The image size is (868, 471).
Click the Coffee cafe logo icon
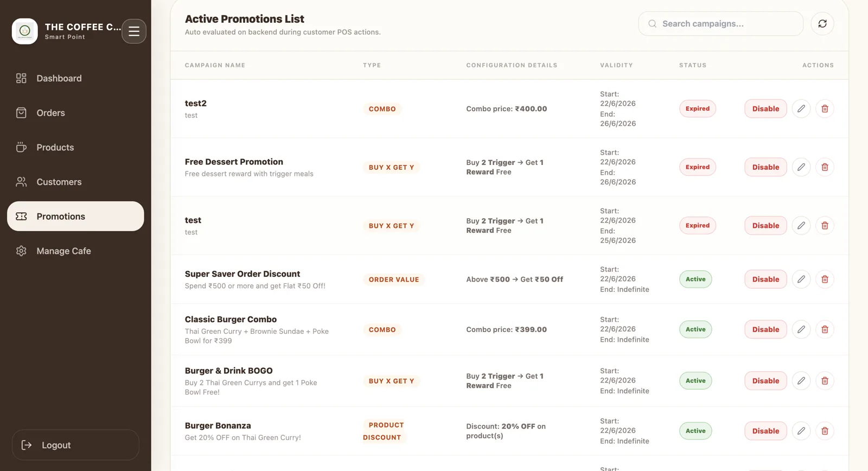(25, 31)
